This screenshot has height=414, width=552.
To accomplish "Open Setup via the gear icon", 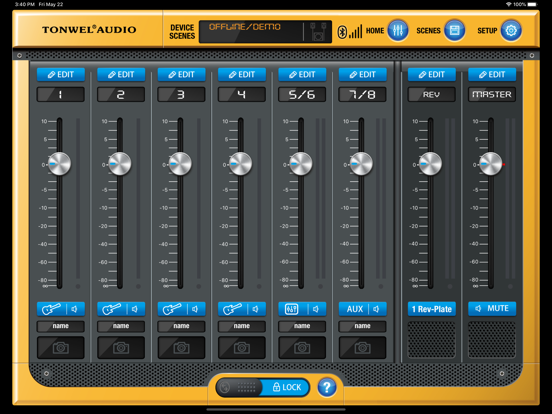I will pyautogui.click(x=511, y=30).
